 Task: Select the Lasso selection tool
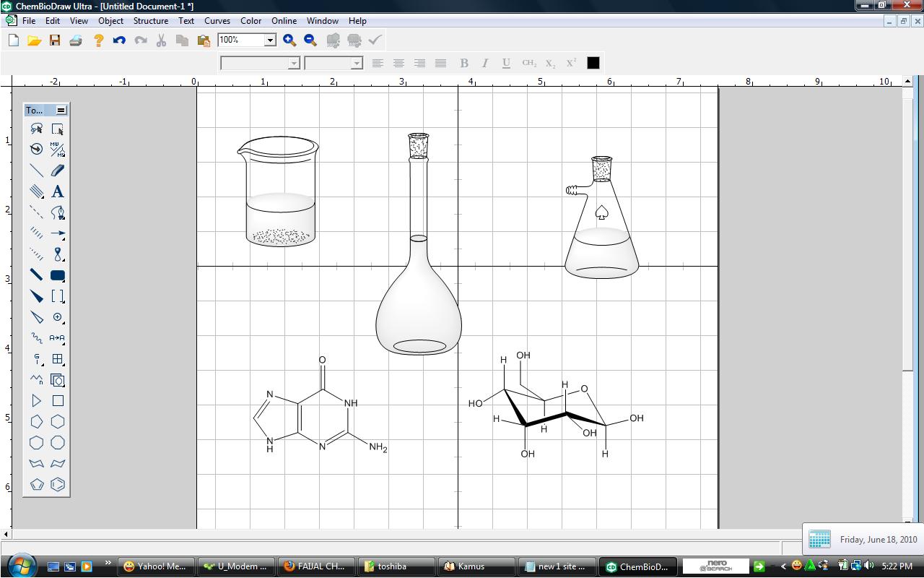tap(35, 128)
